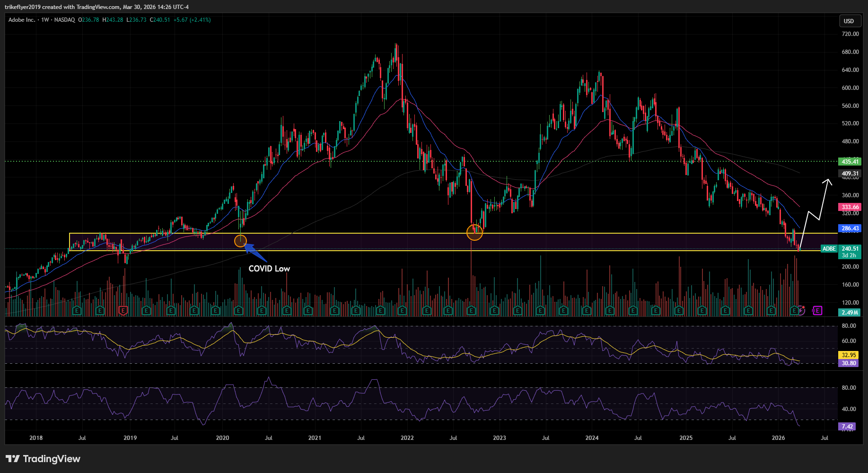Click the 360.00 price scale label

[x=850, y=195]
